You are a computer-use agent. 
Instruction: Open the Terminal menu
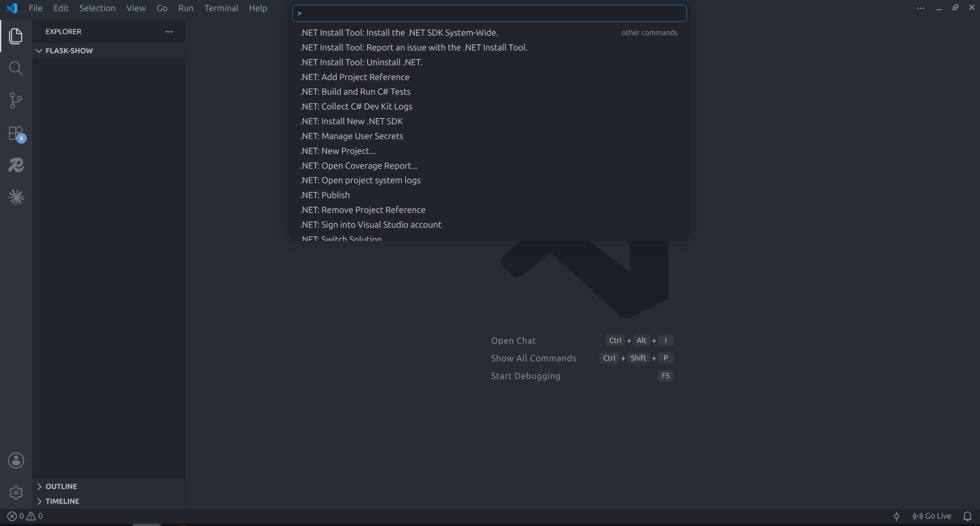(x=221, y=8)
